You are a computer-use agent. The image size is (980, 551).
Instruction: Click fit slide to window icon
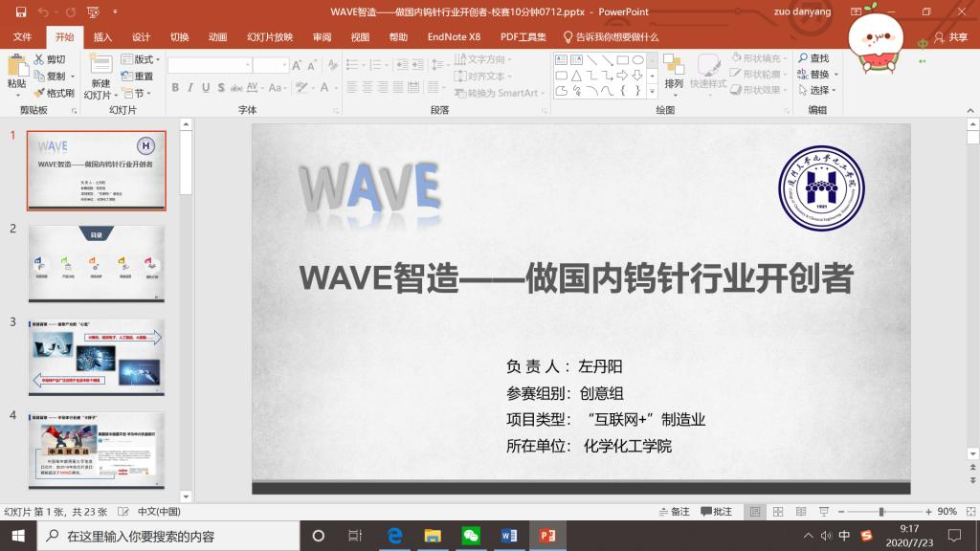969,512
